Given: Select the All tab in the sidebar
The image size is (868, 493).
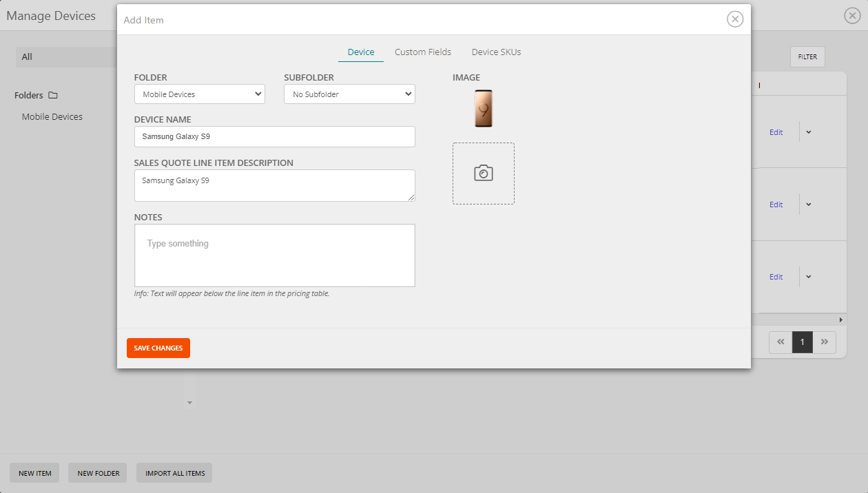Looking at the screenshot, I should point(27,56).
